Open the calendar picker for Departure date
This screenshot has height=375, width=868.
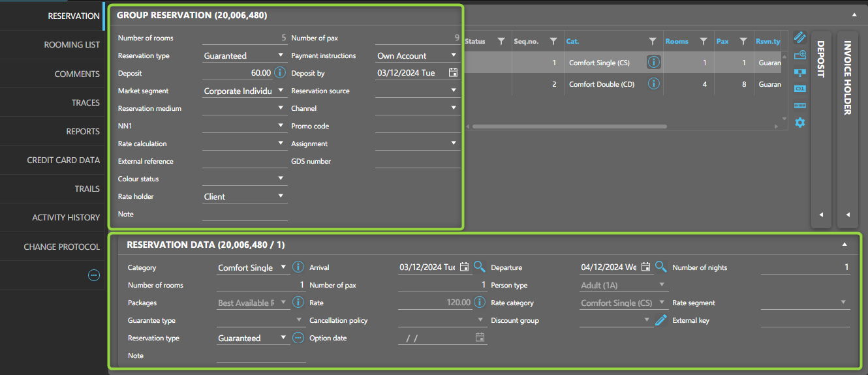click(x=645, y=267)
